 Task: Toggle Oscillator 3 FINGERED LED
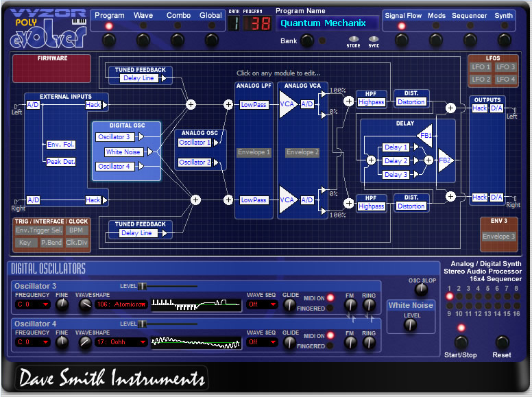330,308
